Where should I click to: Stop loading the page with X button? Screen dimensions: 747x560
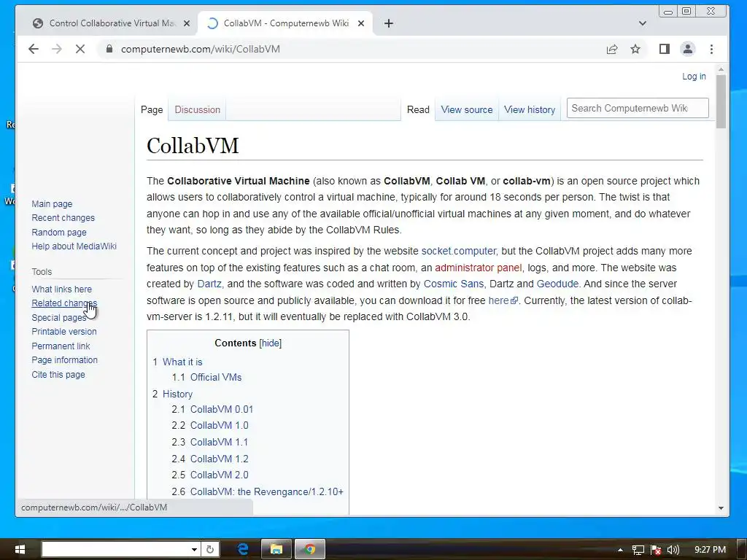[x=80, y=49]
